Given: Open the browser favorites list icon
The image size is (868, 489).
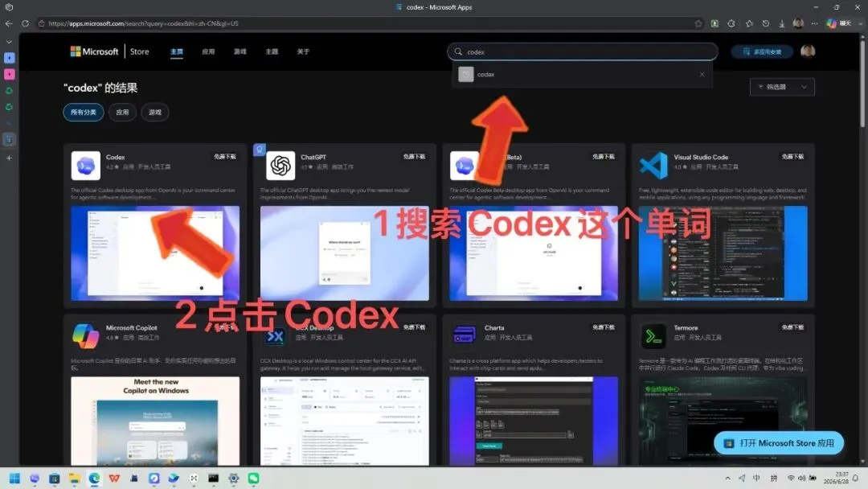Looking at the screenshot, I should click(x=749, y=23).
